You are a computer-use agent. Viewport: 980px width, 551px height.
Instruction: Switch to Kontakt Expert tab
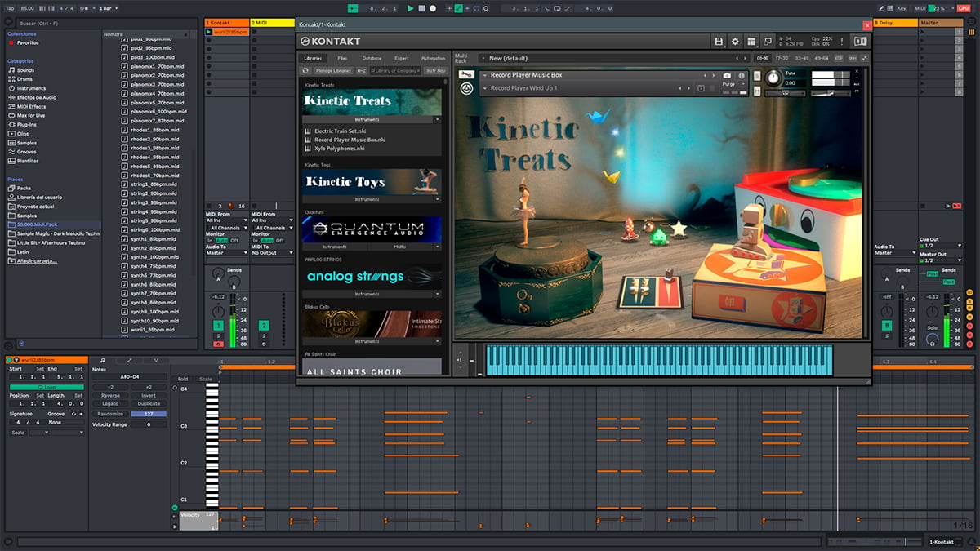402,59
